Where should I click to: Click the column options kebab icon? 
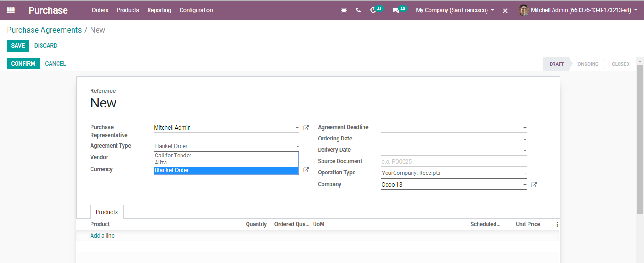pyautogui.click(x=557, y=225)
